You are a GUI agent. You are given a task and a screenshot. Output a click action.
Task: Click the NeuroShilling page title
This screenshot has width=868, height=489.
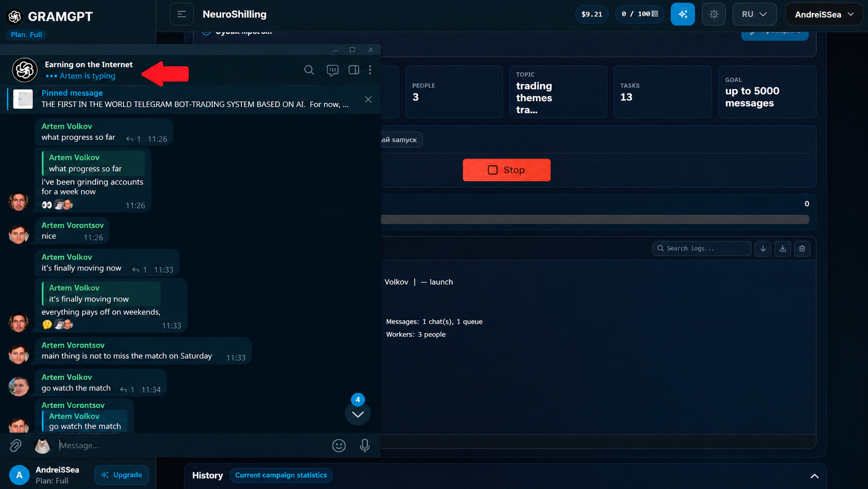point(235,14)
